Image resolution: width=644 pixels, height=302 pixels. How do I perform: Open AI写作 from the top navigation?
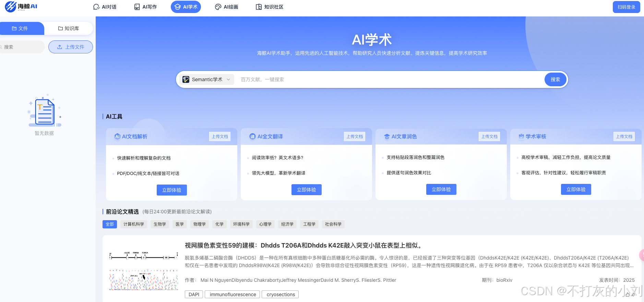(x=145, y=7)
